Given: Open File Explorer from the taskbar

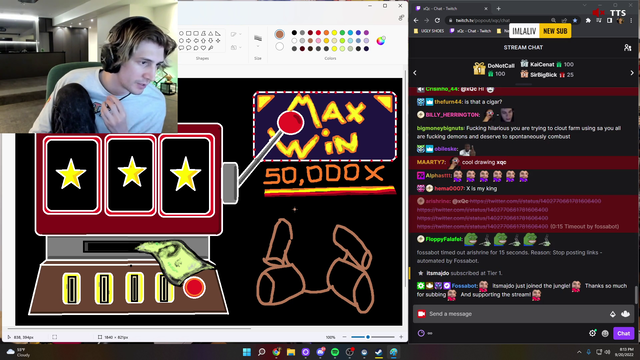Looking at the screenshot, I should click(291, 352).
